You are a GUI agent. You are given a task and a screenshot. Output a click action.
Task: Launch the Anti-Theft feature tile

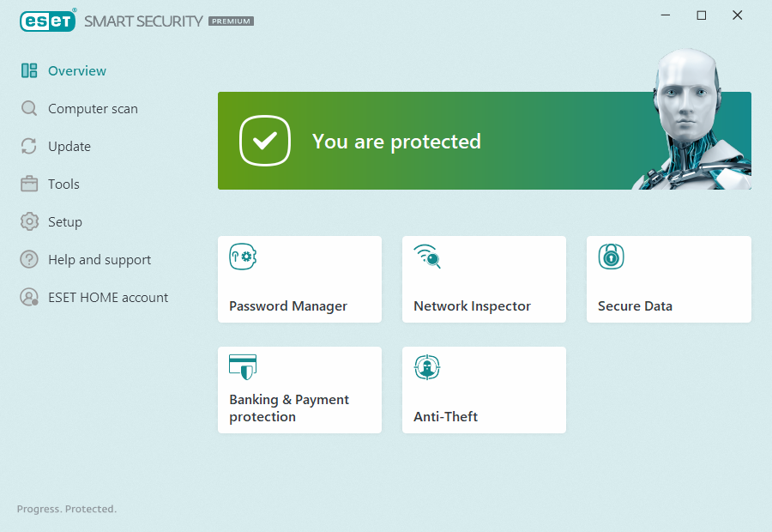484,390
